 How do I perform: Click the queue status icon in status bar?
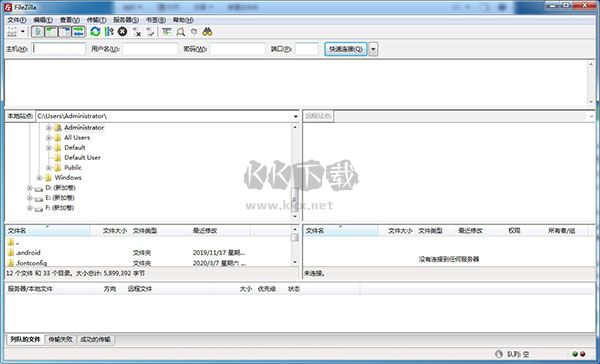tap(499, 354)
